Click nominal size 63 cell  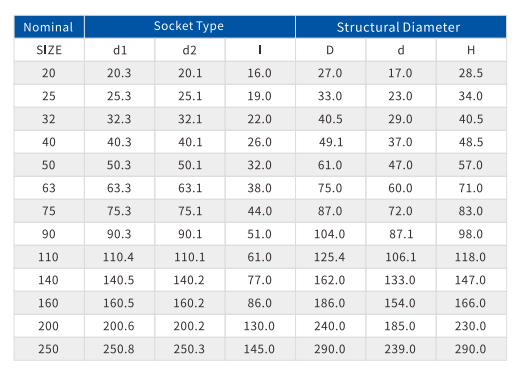[49, 188]
